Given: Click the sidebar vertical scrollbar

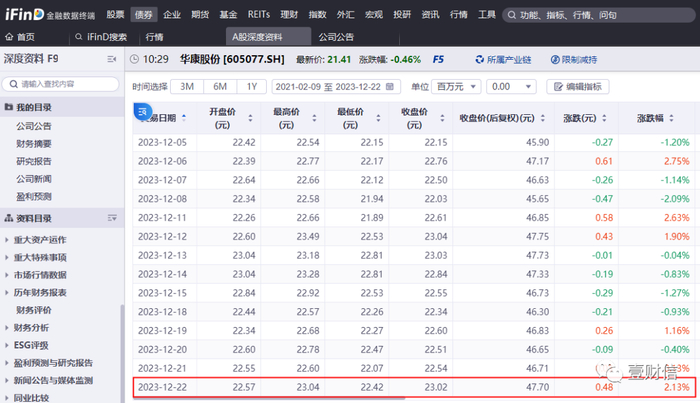Looking at the screenshot, I should (122, 353).
